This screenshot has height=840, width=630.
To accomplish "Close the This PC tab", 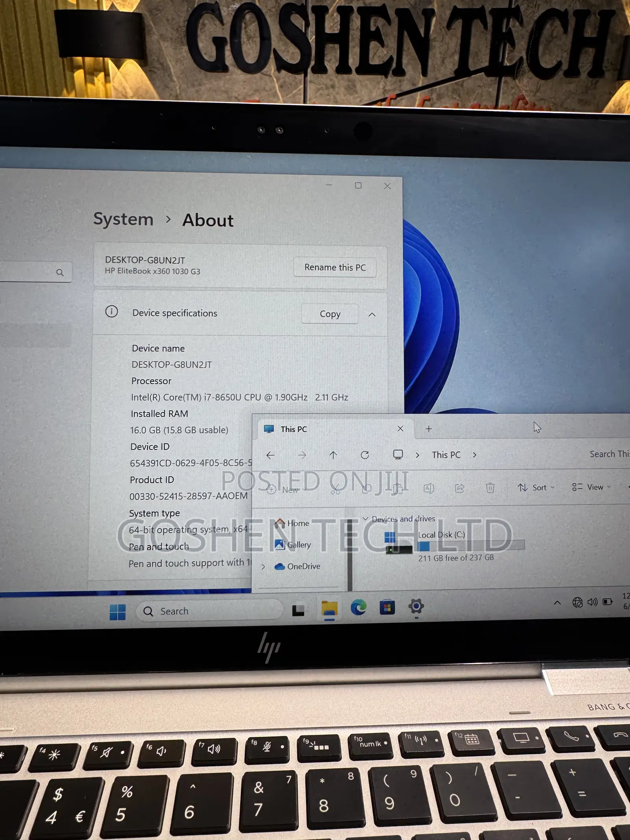I will coord(400,428).
